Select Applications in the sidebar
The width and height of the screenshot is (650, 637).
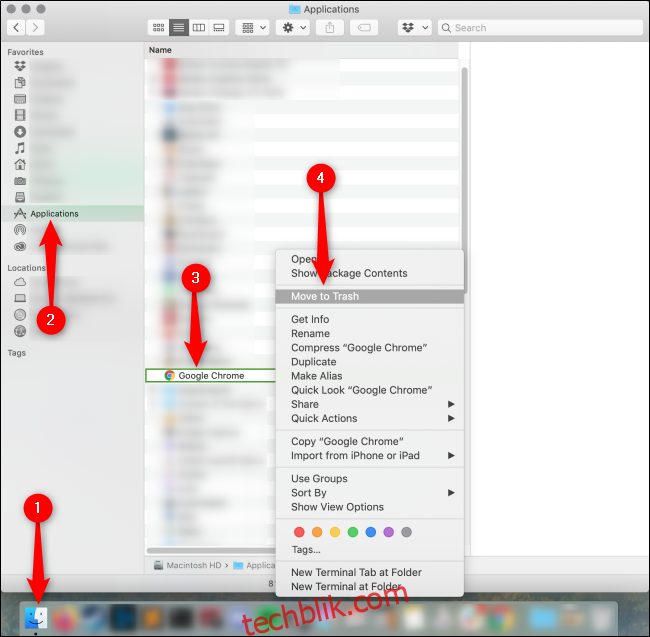(x=73, y=213)
